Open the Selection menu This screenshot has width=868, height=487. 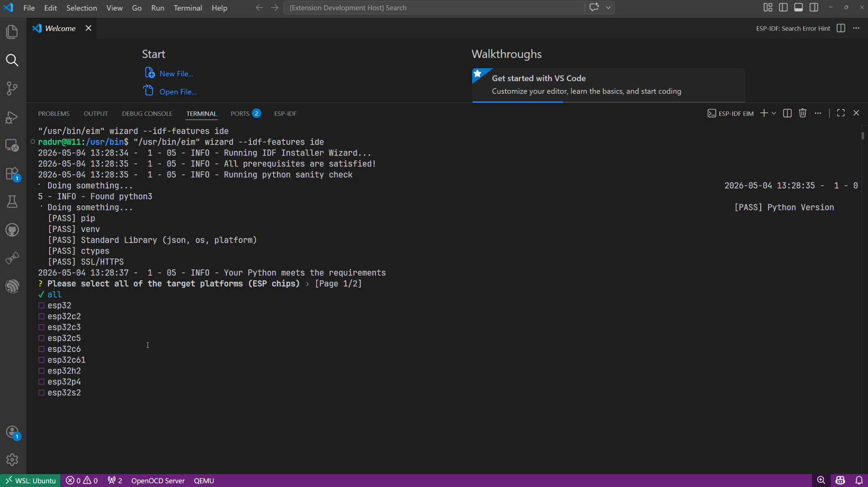82,8
